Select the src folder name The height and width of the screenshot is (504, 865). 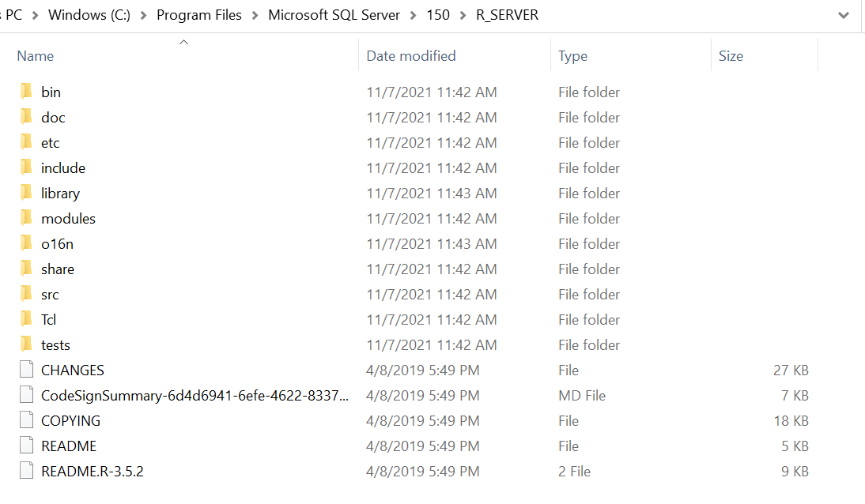50,295
